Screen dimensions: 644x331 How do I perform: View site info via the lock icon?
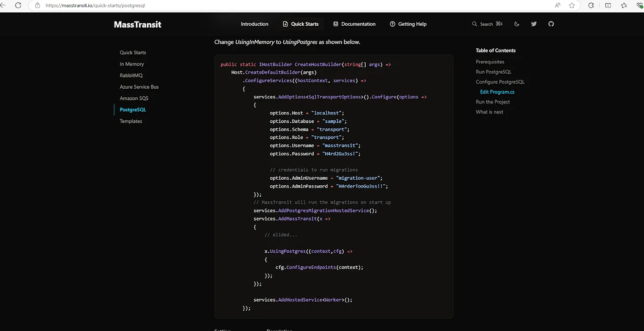pos(38,6)
